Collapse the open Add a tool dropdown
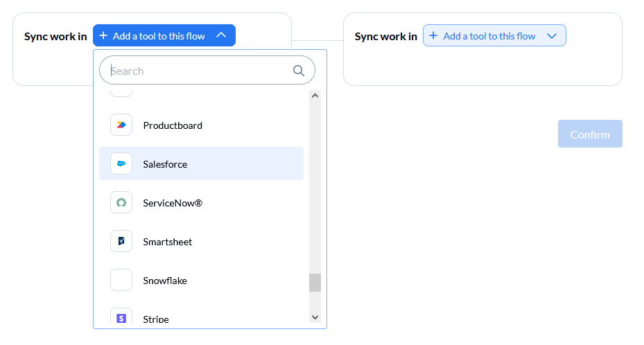This screenshot has height=345, width=644. [164, 35]
